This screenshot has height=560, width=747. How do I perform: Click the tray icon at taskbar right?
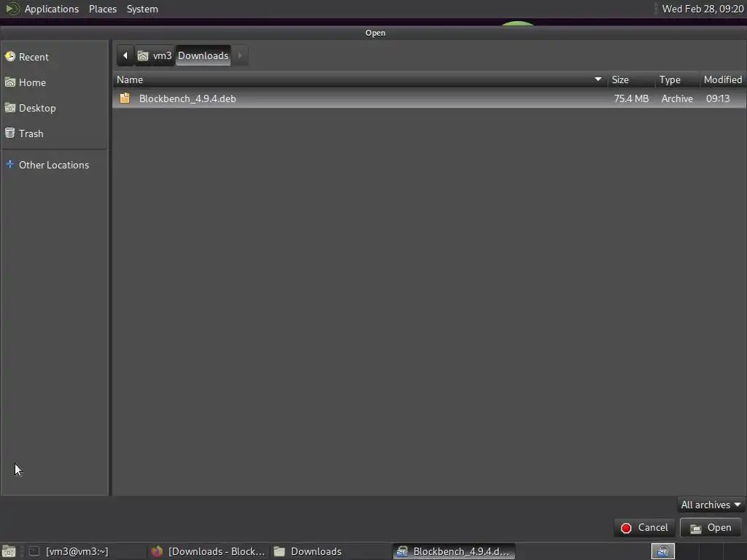pyautogui.click(x=662, y=551)
